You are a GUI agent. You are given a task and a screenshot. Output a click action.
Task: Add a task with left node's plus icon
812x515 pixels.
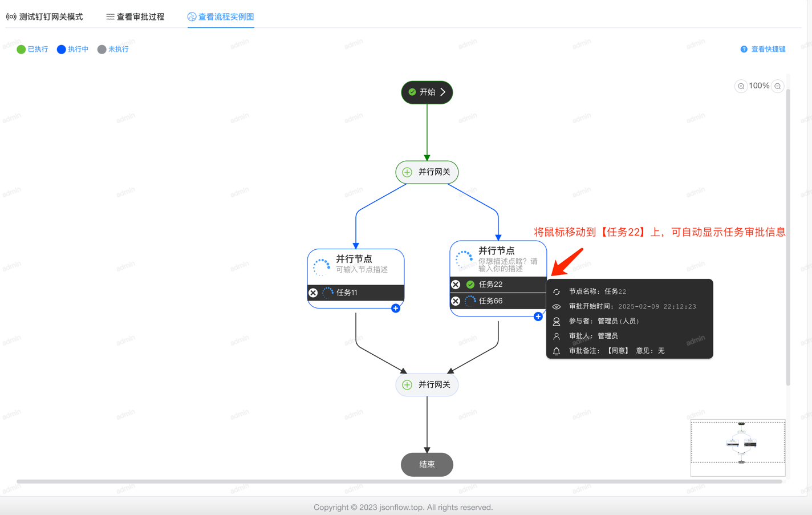pyautogui.click(x=395, y=309)
